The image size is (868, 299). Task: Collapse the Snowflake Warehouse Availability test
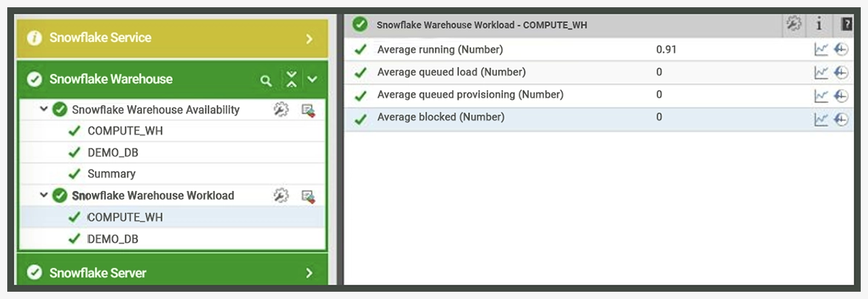(x=44, y=109)
